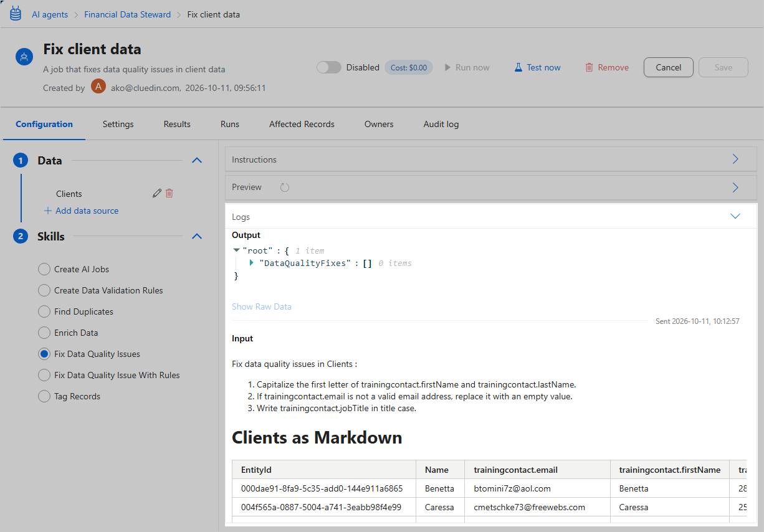Click the trainingcontact.firstName column header

(670, 470)
